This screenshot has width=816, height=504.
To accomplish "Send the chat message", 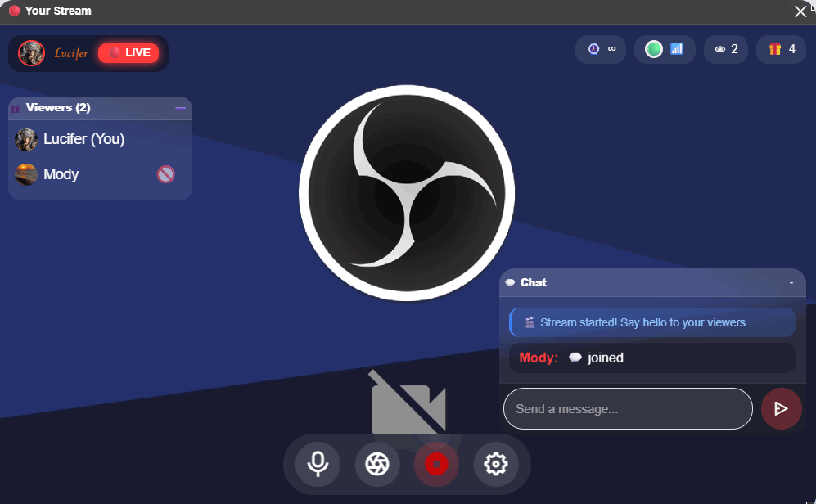I will click(781, 408).
